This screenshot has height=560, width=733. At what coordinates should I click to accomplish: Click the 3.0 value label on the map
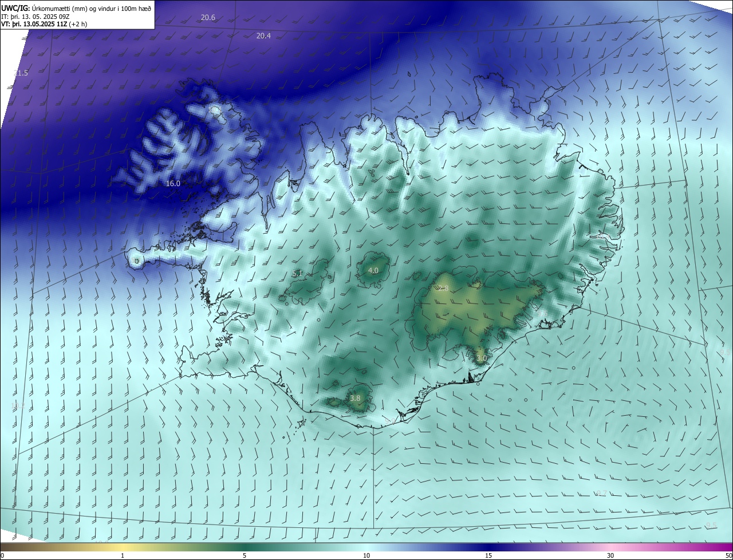tap(482, 358)
